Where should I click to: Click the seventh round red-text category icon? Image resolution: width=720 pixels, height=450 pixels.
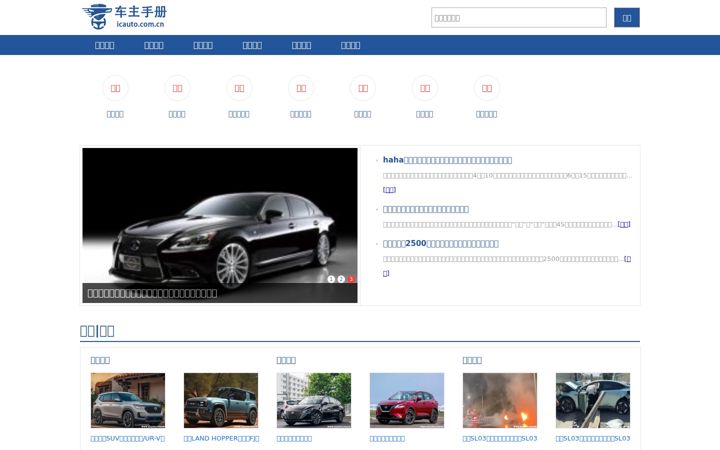pos(487,88)
